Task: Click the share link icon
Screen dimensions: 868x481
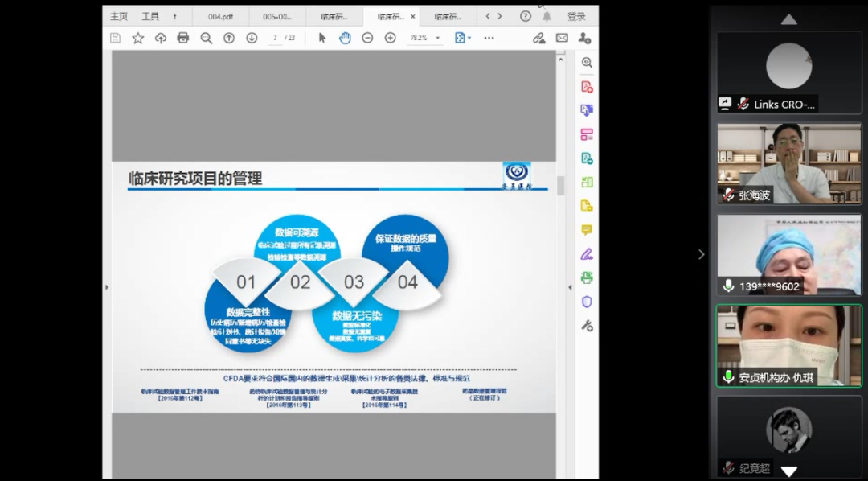Action: point(538,38)
